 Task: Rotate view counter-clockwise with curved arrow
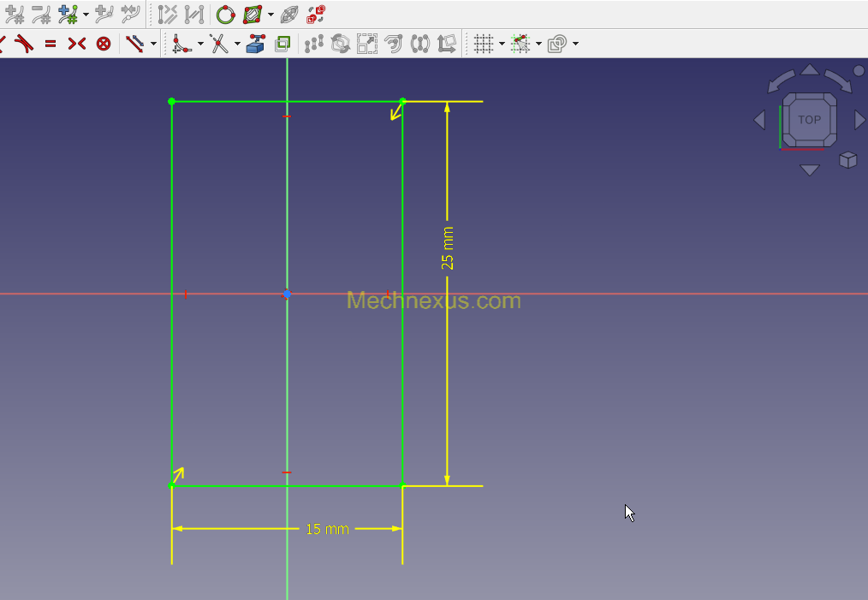[781, 80]
